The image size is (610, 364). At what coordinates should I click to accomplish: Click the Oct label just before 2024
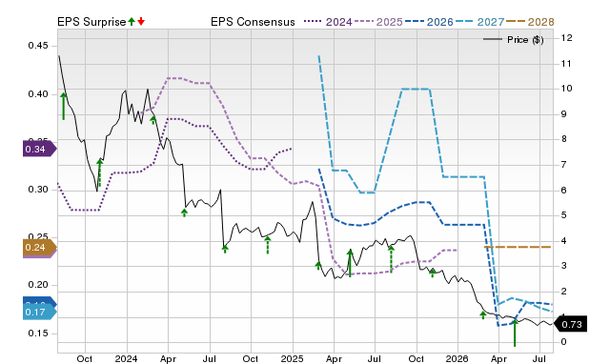click(85, 358)
